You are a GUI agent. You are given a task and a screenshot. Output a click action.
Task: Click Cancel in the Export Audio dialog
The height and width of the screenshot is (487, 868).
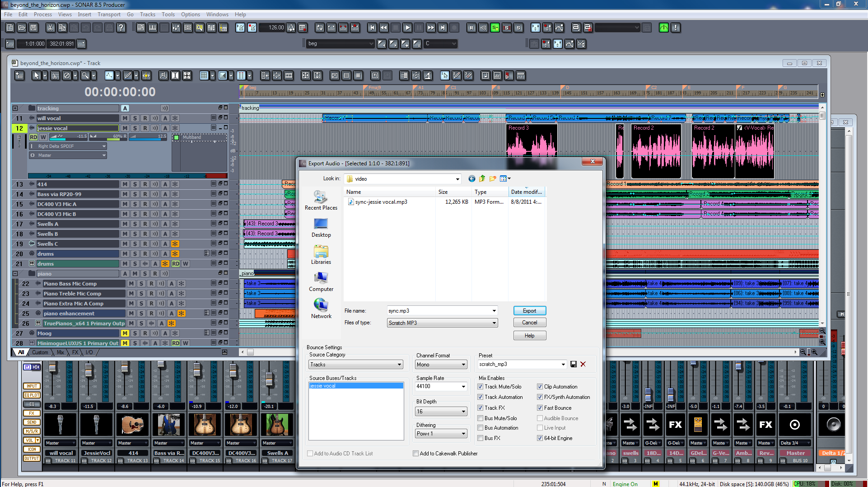(x=529, y=323)
